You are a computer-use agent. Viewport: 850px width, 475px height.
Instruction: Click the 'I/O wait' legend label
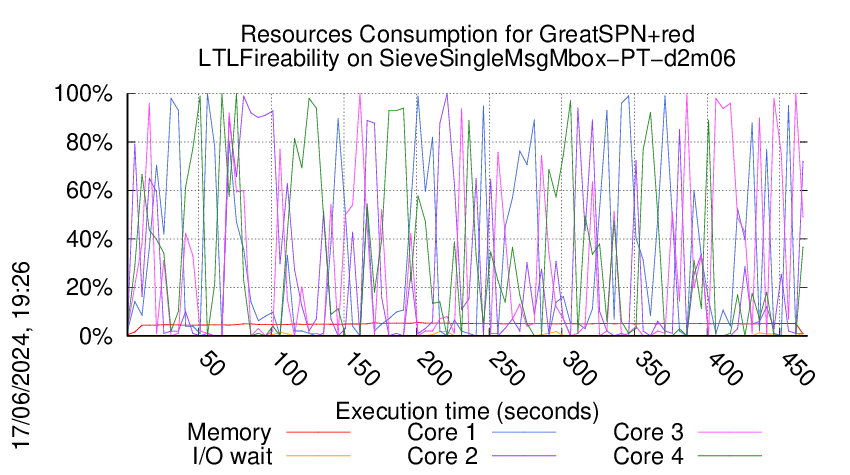(x=233, y=456)
